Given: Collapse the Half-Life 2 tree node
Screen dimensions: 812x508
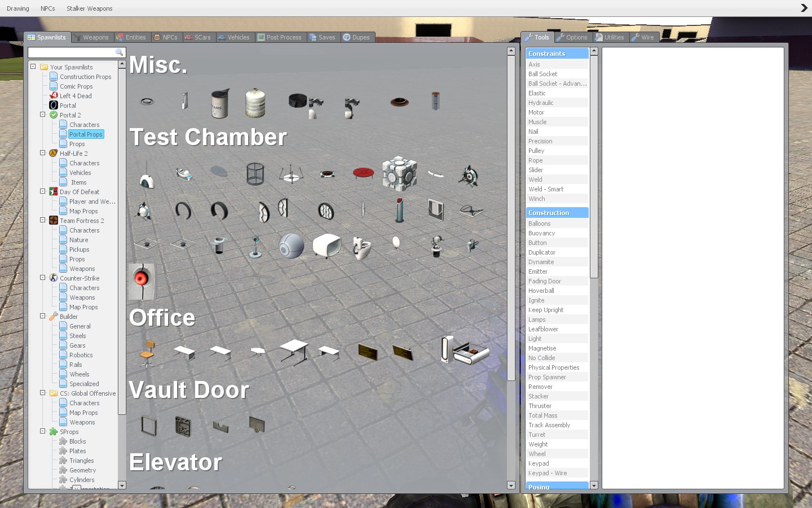Looking at the screenshot, I should (43, 153).
